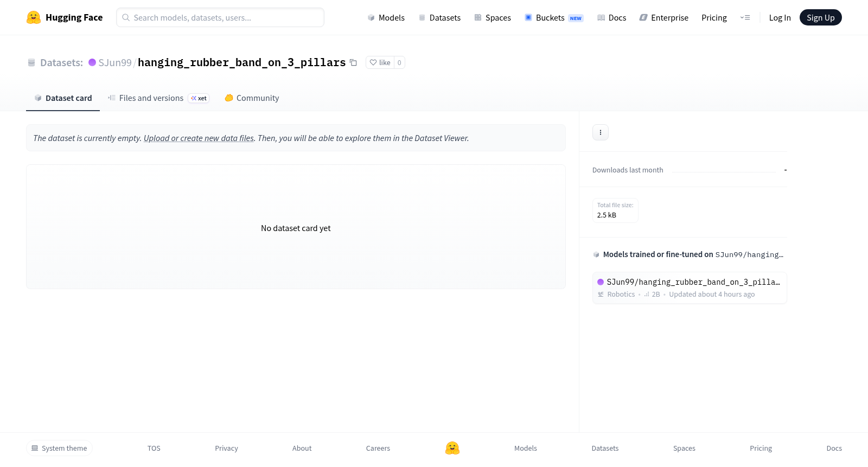Click the No dataset card yet text
This screenshot has width=868, height=467.
click(x=296, y=228)
